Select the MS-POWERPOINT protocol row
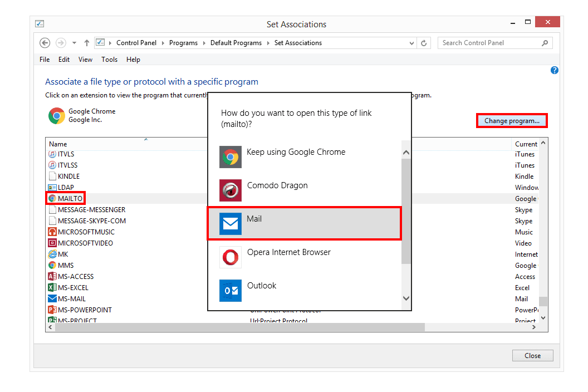This screenshot has height=392, width=588. (x=85, y=310)
